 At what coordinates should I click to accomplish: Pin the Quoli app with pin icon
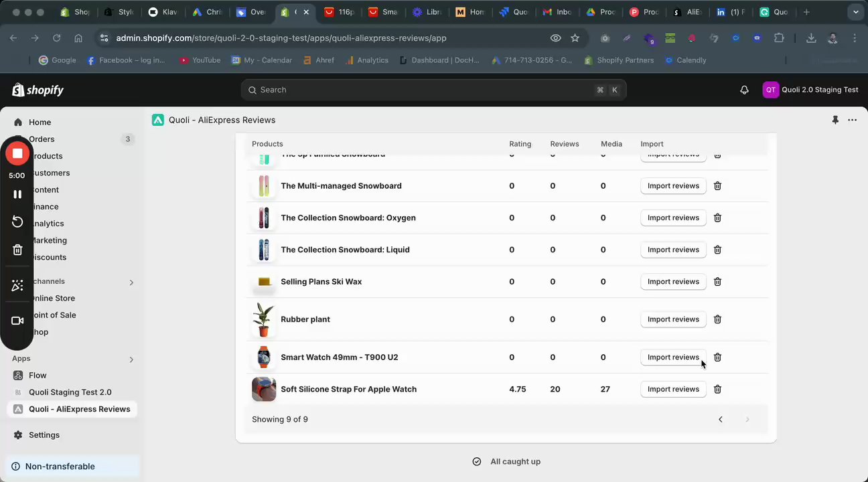tap(835, 120)
